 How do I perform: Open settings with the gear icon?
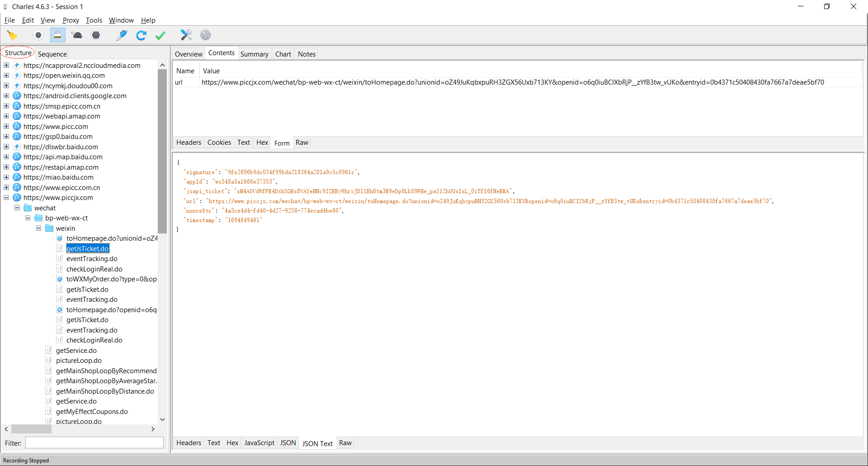pos(206,35)
